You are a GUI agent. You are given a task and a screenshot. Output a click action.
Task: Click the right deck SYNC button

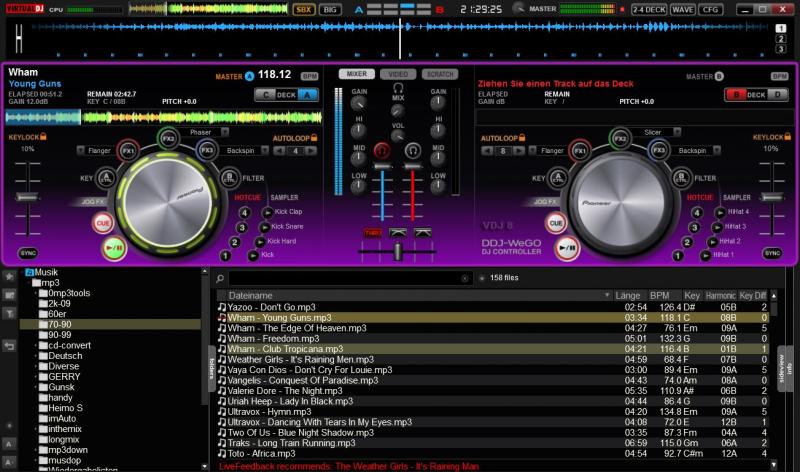(x=772, y=253)
